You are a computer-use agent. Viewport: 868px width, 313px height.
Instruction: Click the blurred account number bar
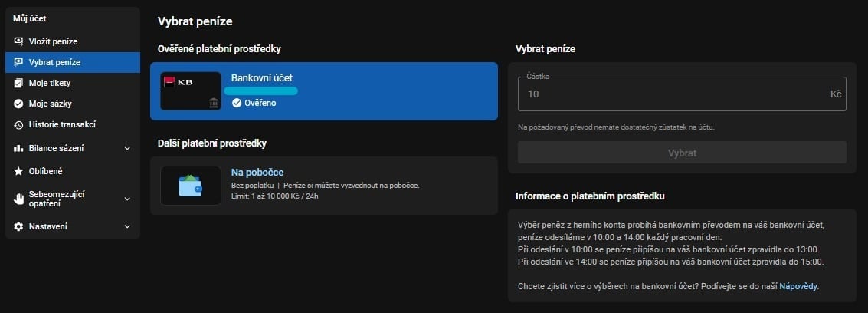(x=260, y=91)
